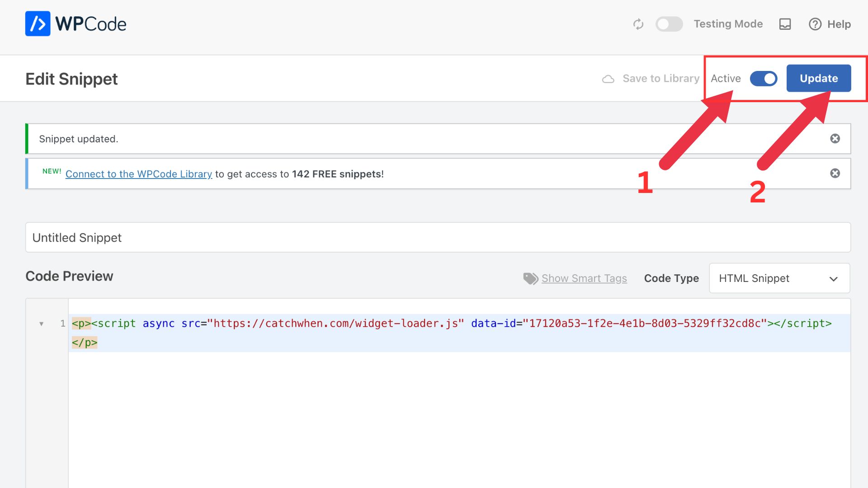Click the Update button
Screen dimensions: 868x488
819,78
